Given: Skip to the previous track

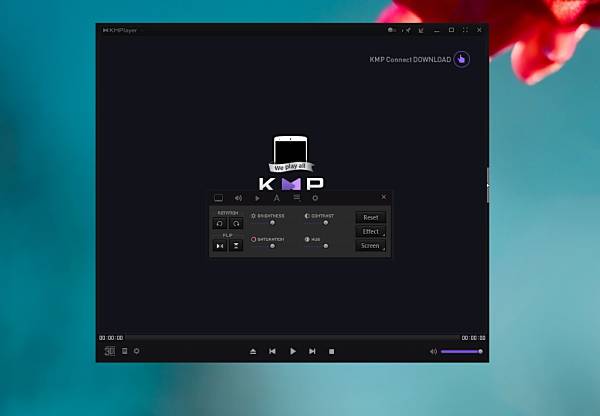Looking at the screenshot, I should click(272, 351).
